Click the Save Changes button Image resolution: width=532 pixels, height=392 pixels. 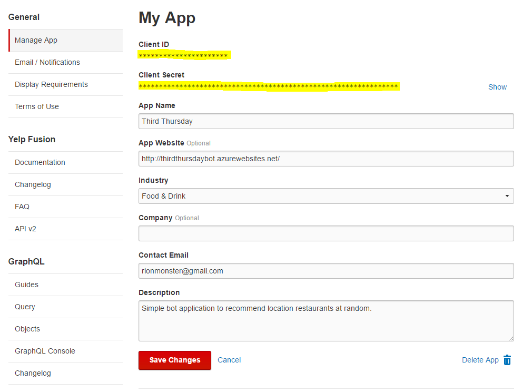coord(175,360)
